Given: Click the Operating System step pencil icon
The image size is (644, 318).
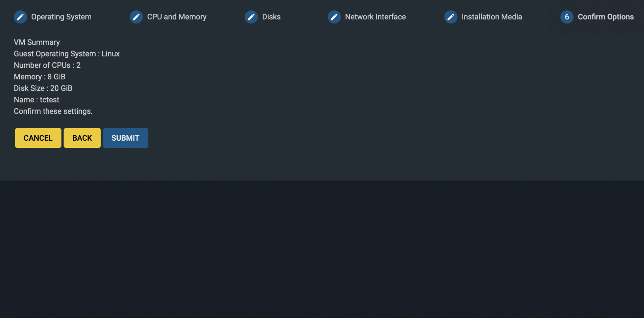Looking at the screenshot, I should [x=20, y=17].
